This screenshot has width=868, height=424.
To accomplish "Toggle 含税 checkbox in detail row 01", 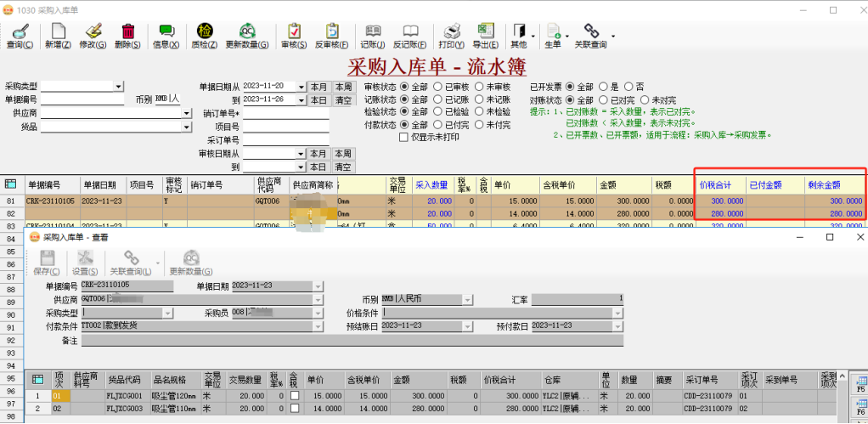I will 295,396.
